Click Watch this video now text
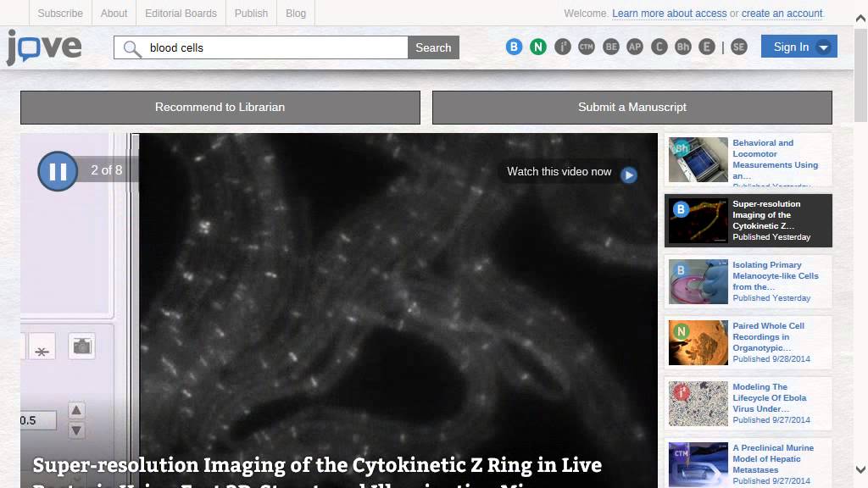 [559, 171]
